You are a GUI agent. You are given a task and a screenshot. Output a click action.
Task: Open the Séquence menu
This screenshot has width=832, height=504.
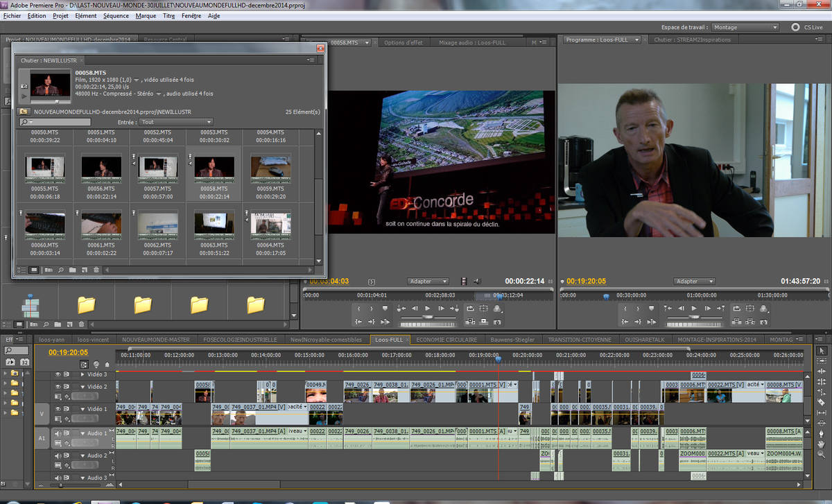click(x=116, y=15)
